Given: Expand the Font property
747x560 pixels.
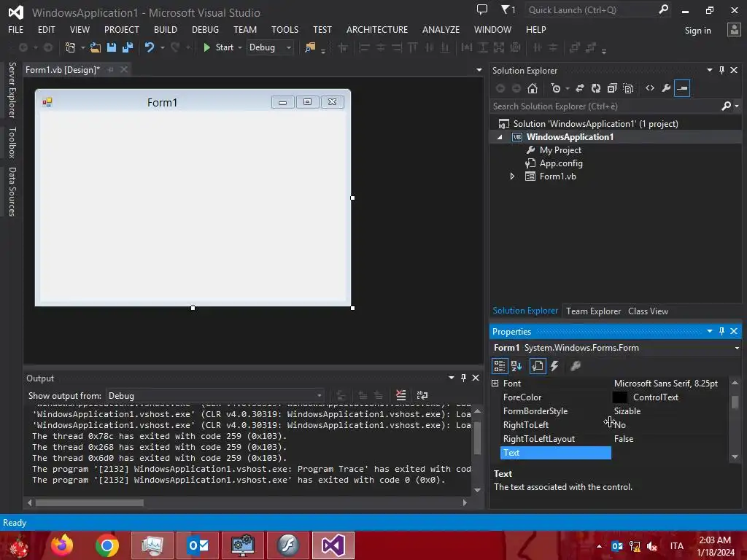Looking at the screenshot, I should click(x=495, y=384).
